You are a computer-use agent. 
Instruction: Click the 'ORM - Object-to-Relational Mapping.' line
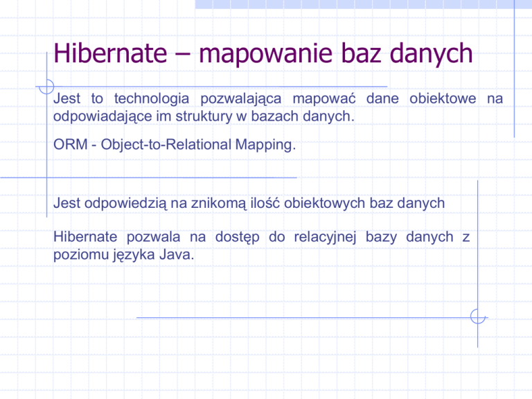click(175, 145)
